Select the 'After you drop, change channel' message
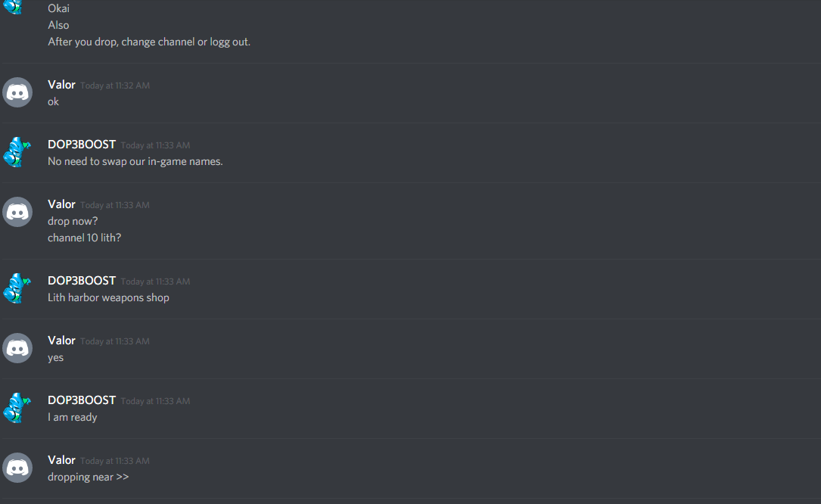This screenshot has height=504, width=821. coord(149,42)
